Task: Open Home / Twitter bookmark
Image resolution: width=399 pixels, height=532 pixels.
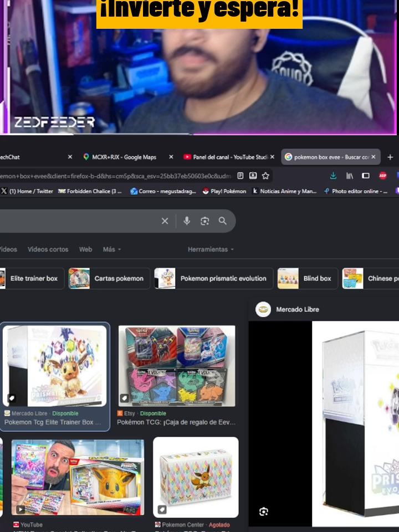Action: tap(27, 191)
